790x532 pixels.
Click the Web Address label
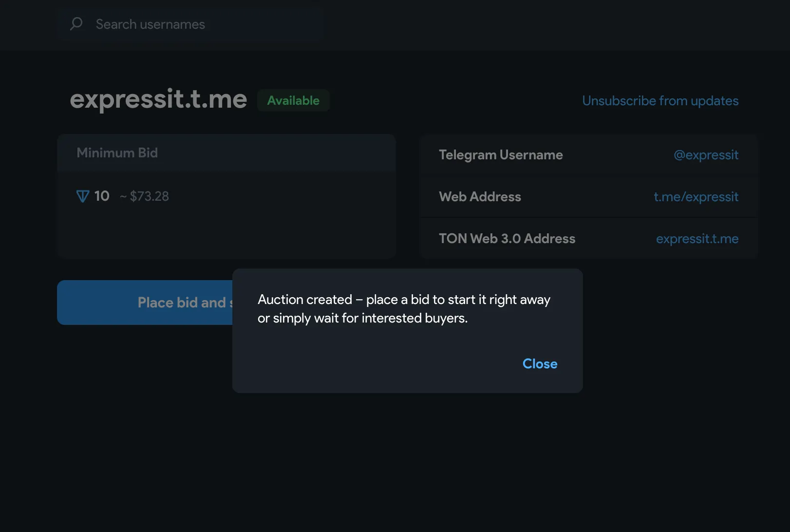(480, 197)
